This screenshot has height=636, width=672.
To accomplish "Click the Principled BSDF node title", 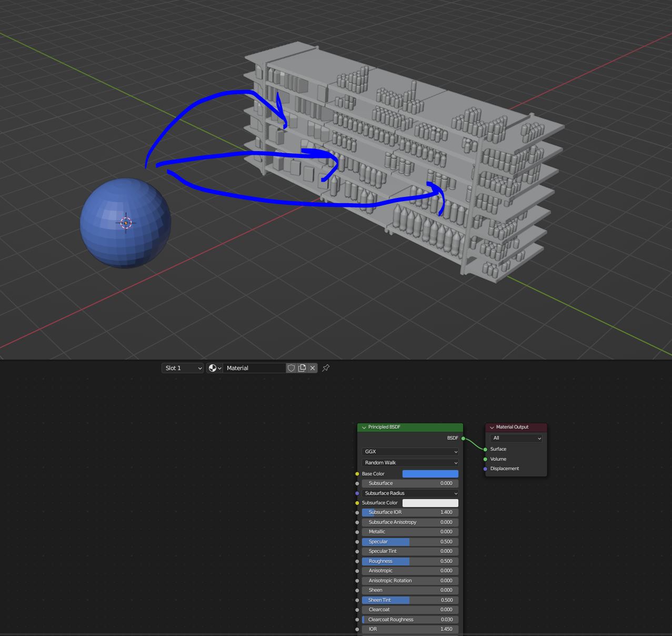I will [384, 427].
